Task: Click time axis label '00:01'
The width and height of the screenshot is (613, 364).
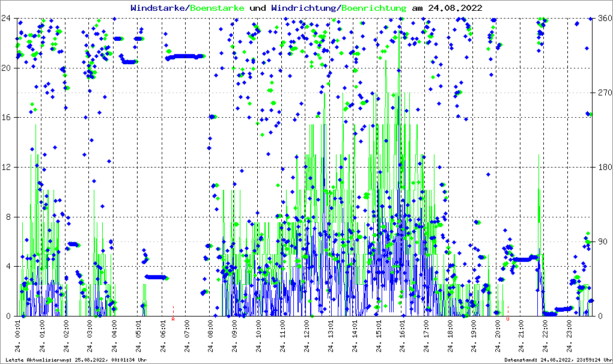Action: click(18, 330)
